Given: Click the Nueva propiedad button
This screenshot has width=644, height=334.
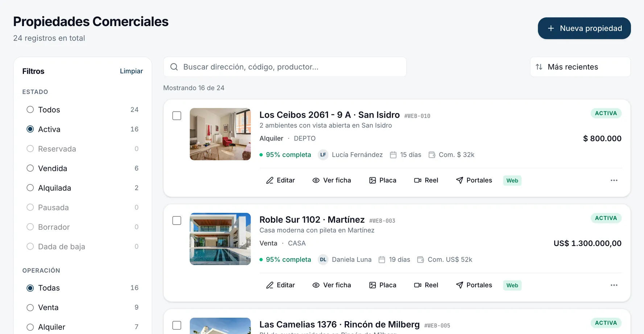Looking at the screenshot, I should click(x=584, y=28).
